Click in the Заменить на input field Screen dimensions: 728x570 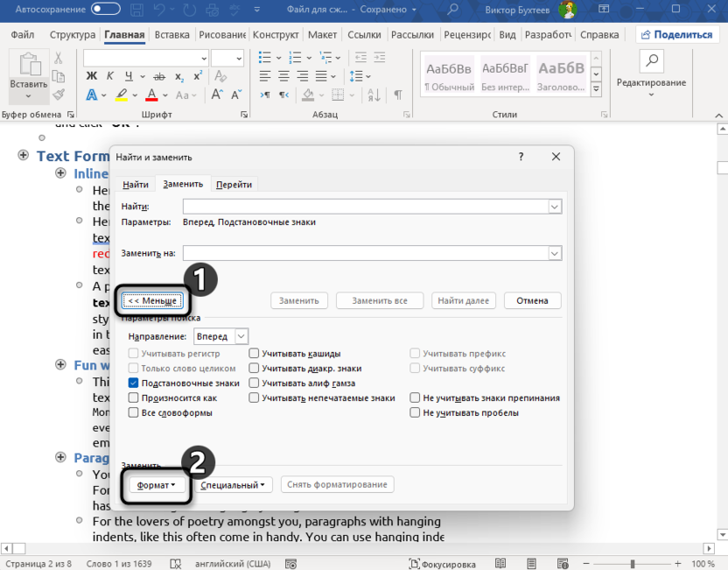click(364, 253)
